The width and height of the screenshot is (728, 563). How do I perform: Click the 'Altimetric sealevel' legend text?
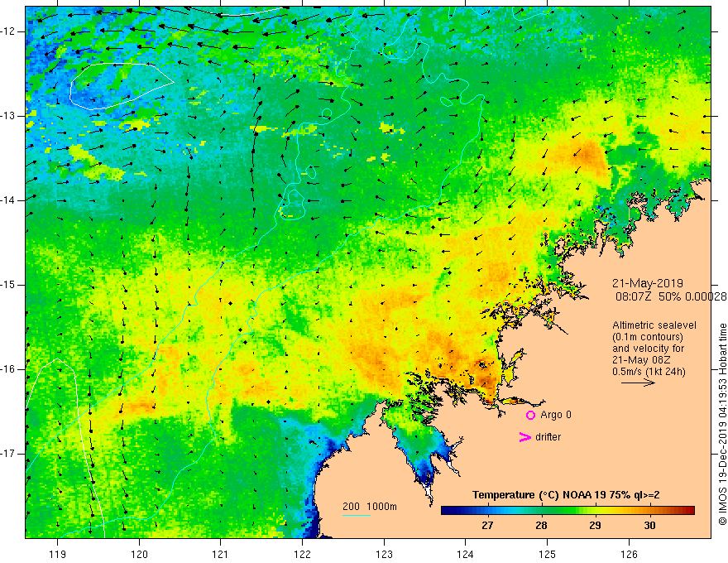pyautogui.click(x=654, y=325)
